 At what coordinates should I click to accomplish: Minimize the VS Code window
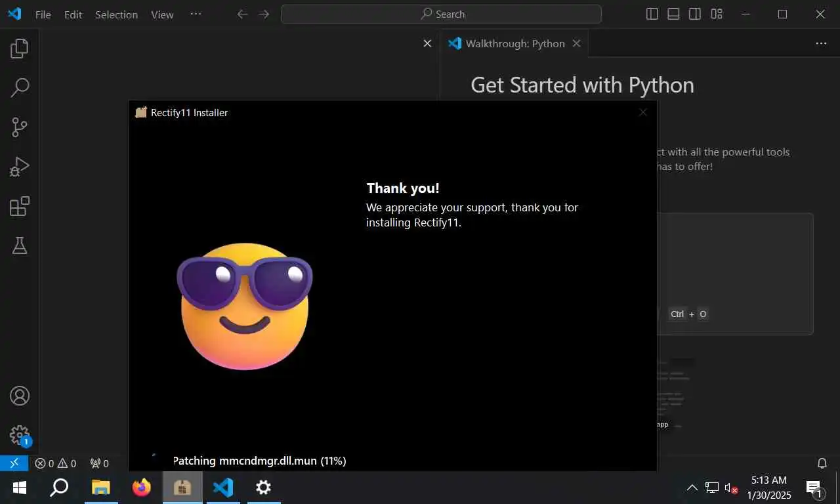[746, 14]
